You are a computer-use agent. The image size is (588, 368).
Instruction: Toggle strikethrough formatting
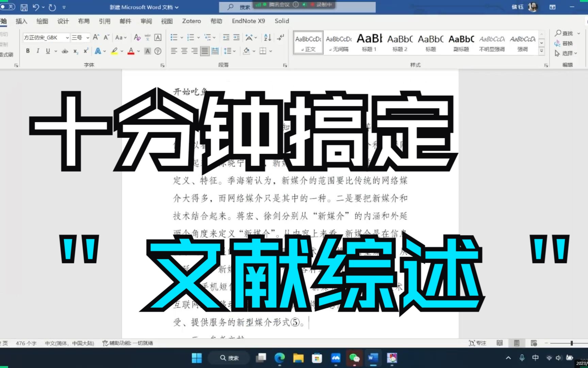(65, 50)
